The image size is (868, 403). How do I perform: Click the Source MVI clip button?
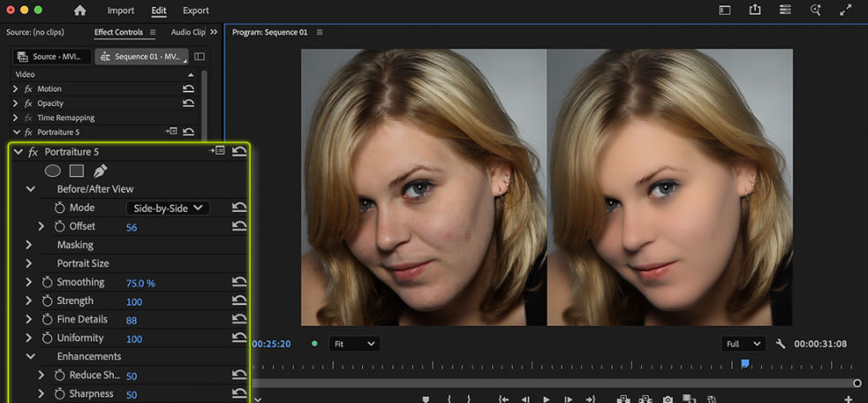point(50,57)
